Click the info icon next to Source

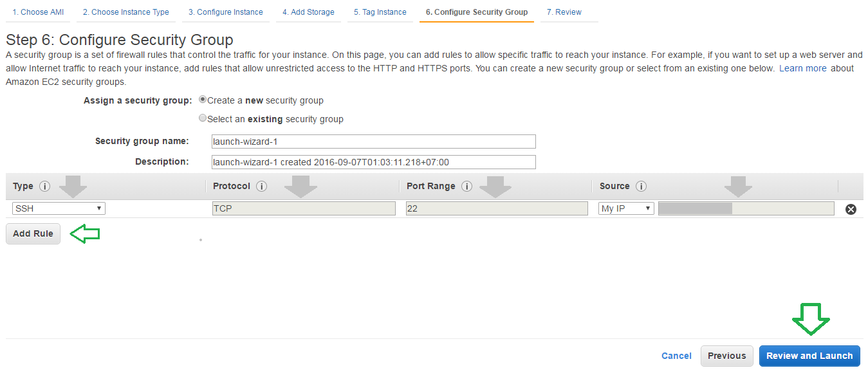tap(641, 187)
